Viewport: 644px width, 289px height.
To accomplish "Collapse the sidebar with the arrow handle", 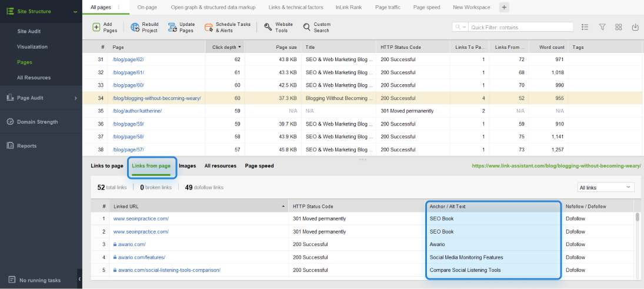I will pos(79,280).
